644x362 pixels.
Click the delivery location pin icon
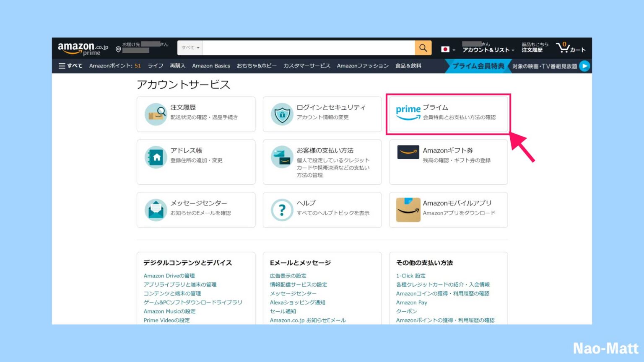click(x=118, y=49)
